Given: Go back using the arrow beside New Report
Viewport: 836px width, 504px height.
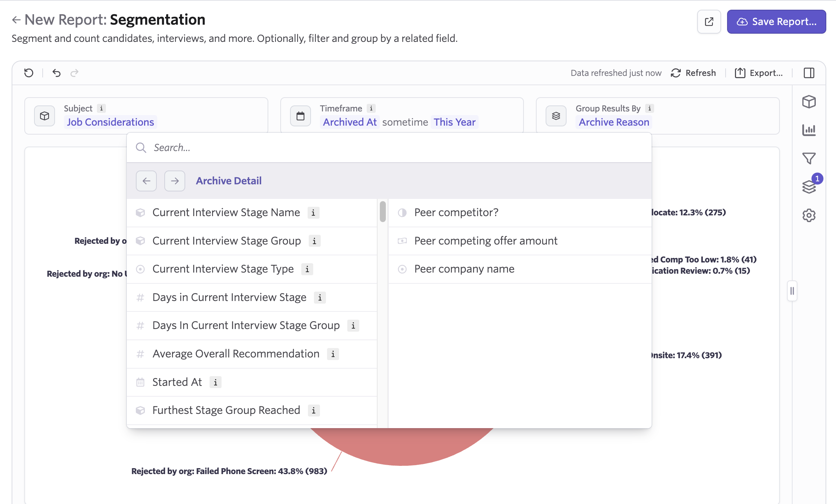Looking at the screenshot, I should [x=16, y=20].
